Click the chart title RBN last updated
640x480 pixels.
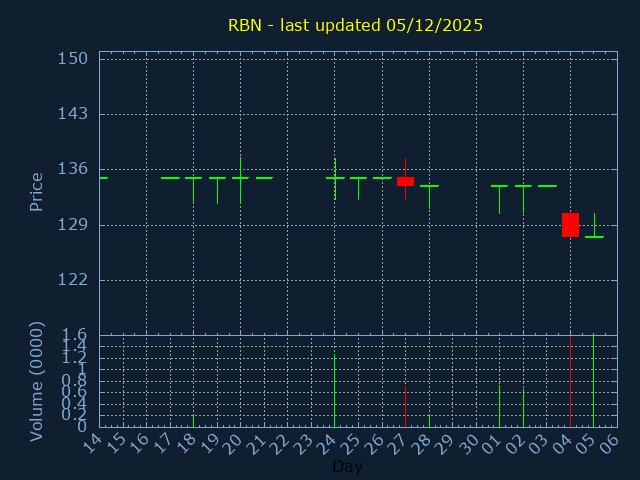pyautogui.click(x=355, y=26)
